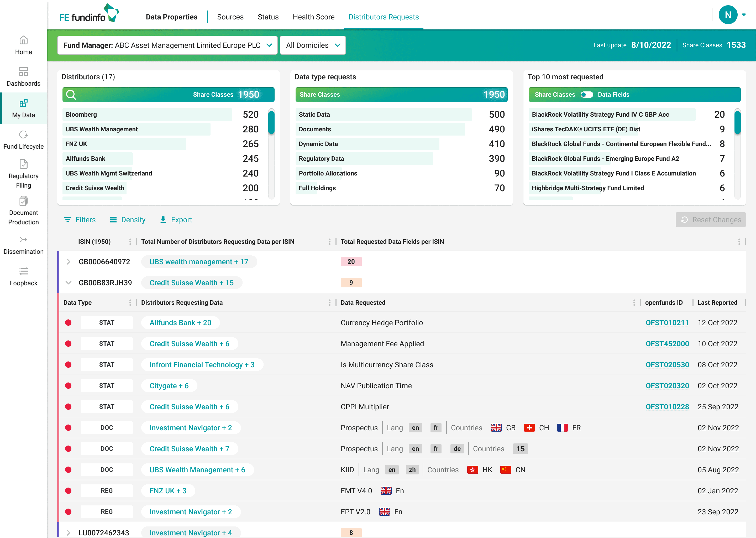The width and height of the screenshot is (756, 538).
Task: Collapse row GB00B83RJH39
Action: click(69, 283)
